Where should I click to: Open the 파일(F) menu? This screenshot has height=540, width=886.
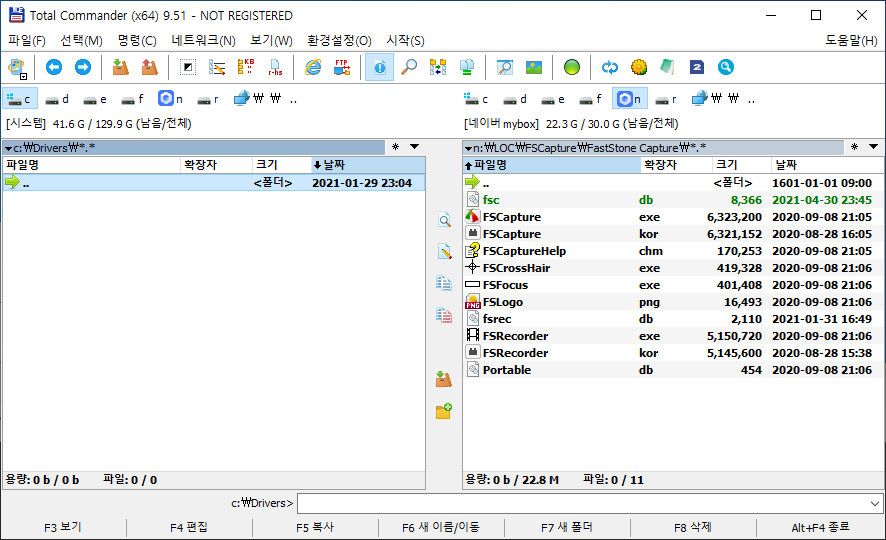[x=27, y=41]
